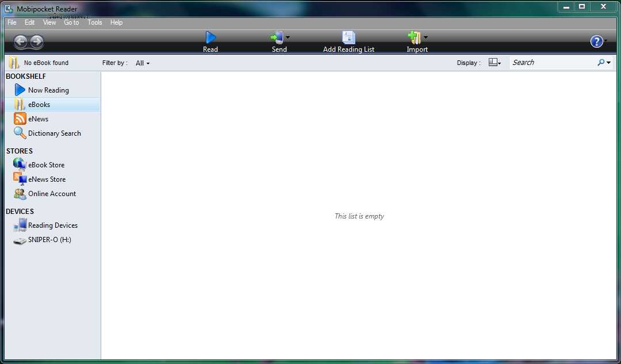
Task: Open the Go to menu
Action: coord(72,22)
